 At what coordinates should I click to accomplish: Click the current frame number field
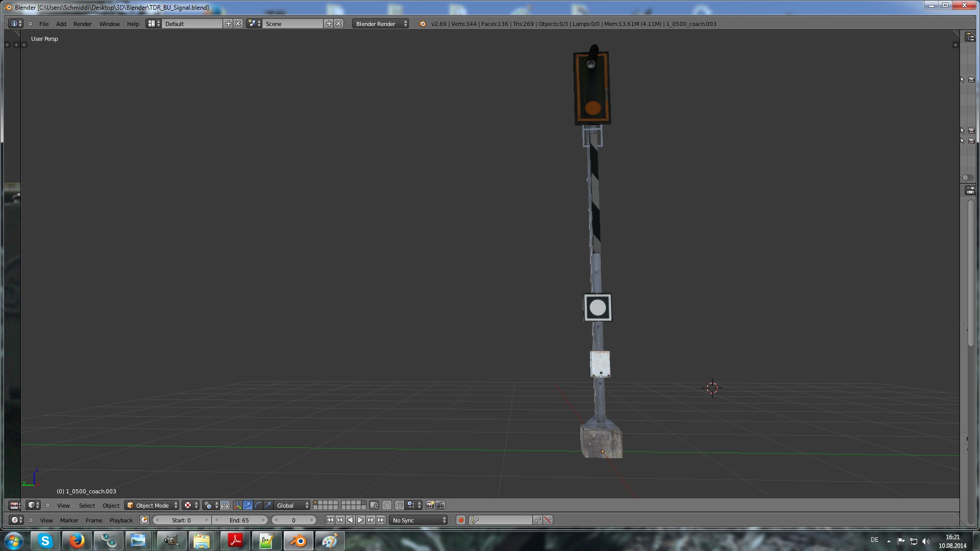293,520
